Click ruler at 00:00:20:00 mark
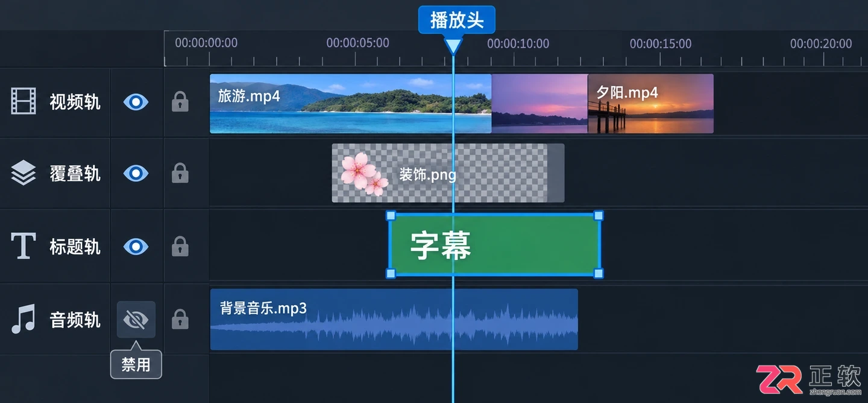 tap(821, 43)
